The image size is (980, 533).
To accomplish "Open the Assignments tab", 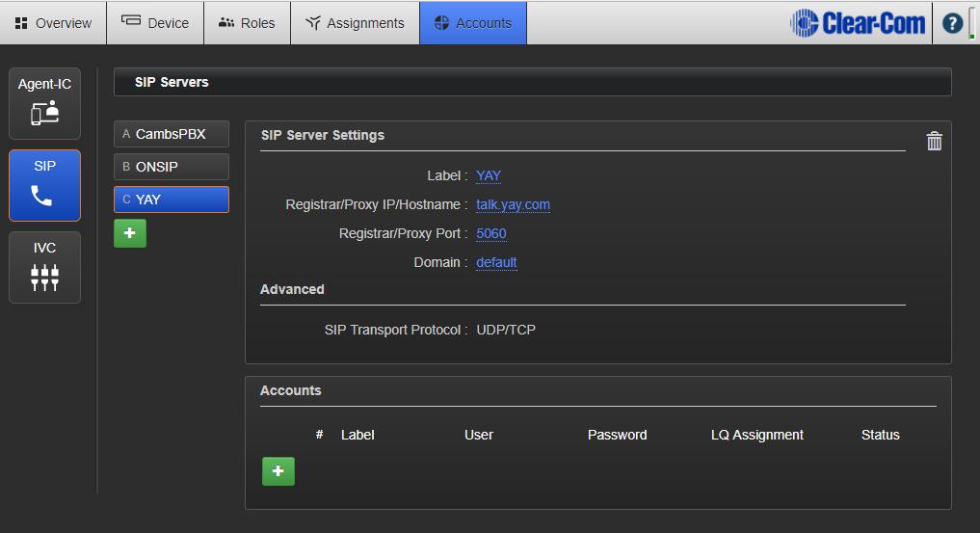I will [355, 23].
